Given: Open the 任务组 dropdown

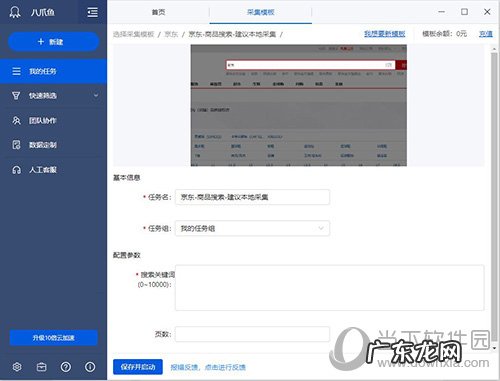Looking at the screenshot, I should tap(252, 228).
